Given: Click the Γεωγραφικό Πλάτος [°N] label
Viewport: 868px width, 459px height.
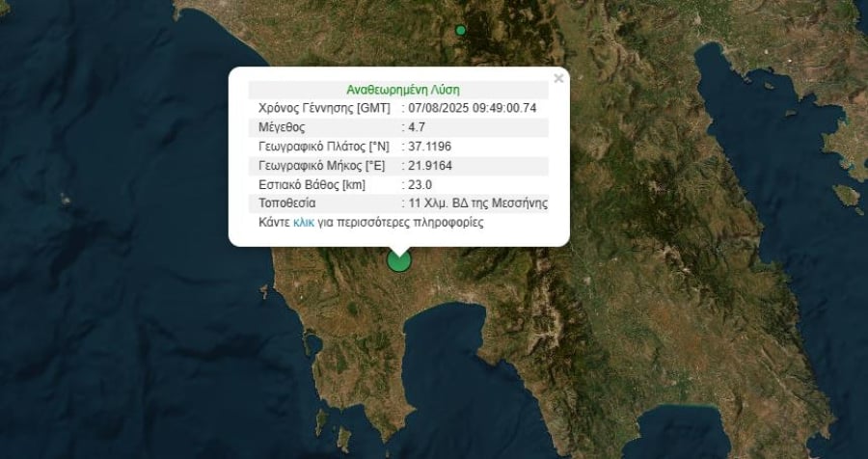Looking at the screenshot, I should (x=324, y=147).
